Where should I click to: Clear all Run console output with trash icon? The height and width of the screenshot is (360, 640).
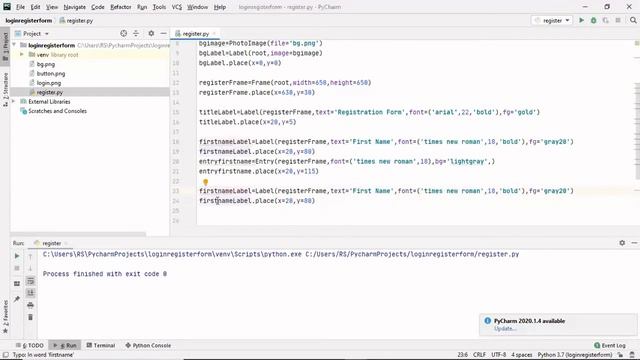pos(30,317)
